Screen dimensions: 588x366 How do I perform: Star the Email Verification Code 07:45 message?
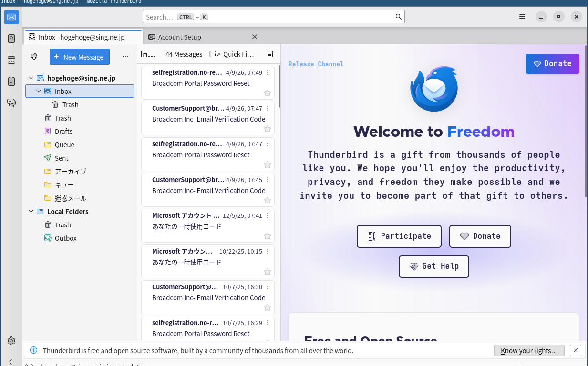pyautogui.click(x=268, y=200)
